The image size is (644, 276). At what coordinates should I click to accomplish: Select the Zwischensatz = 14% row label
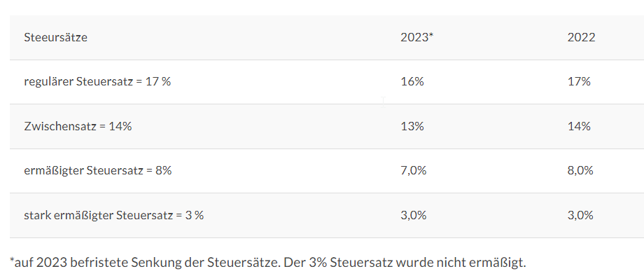click(78, 126)
